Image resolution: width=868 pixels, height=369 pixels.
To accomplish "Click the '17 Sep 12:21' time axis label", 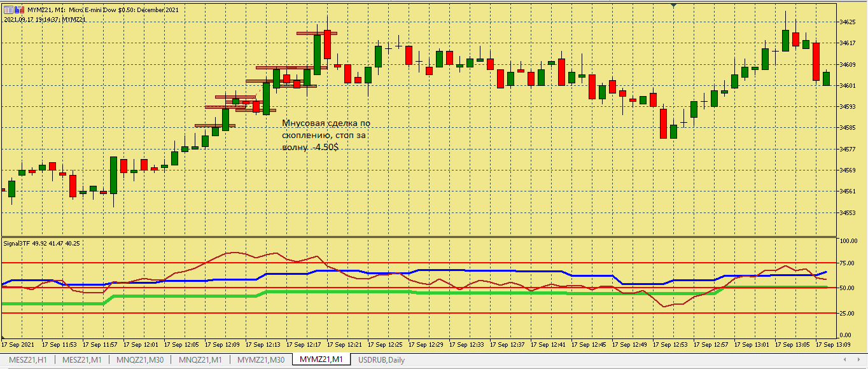I will point(344,345).
